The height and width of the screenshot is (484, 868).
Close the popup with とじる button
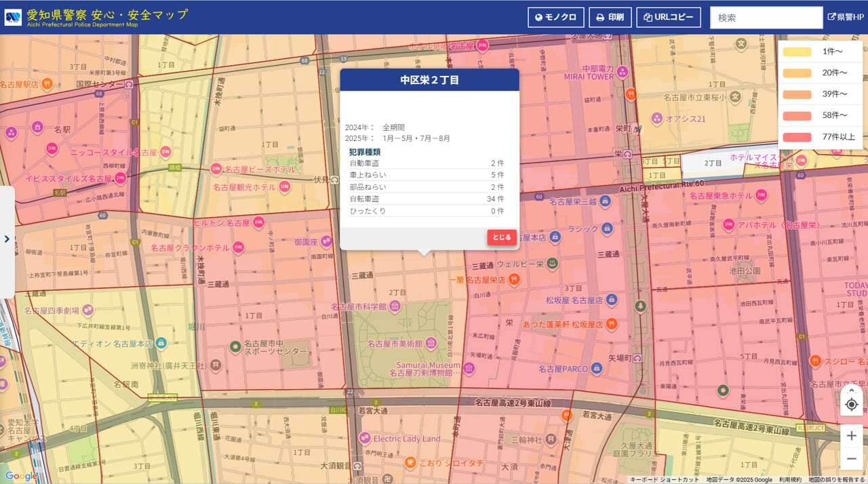502,237
